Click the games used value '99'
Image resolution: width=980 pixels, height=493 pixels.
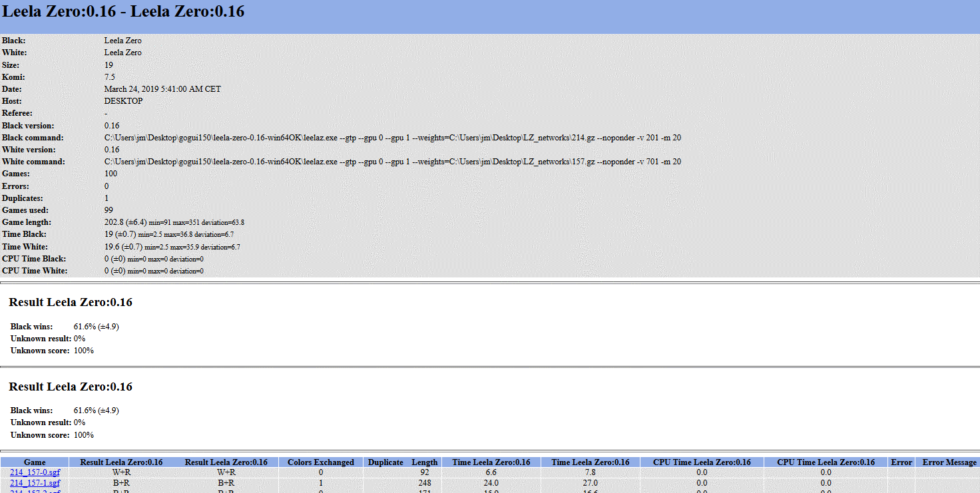109,210
